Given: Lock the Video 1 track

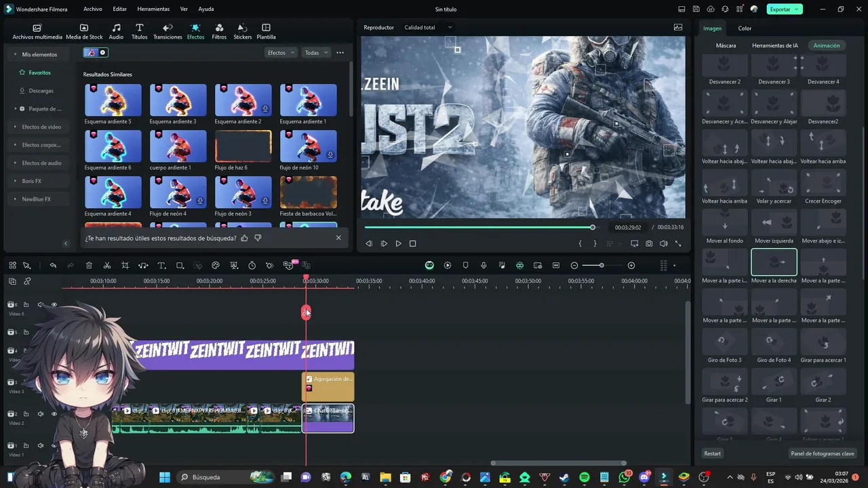Looking at the screenshot, I should [x=26, y=445].
